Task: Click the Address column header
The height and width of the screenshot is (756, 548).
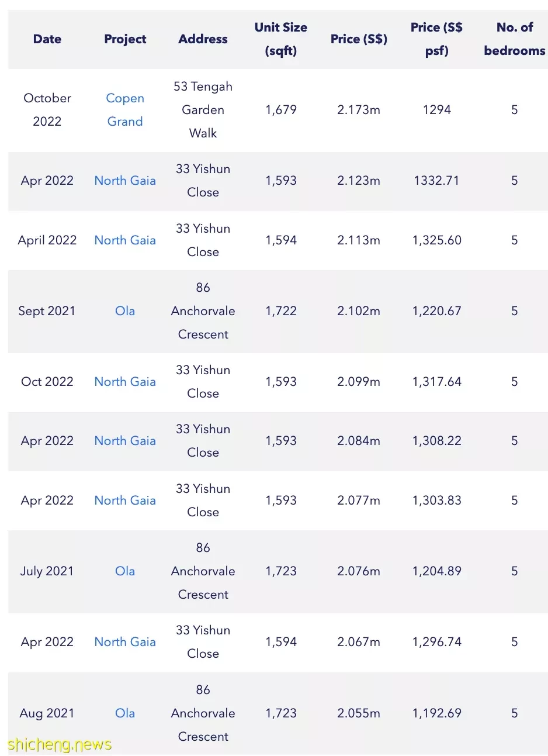Action: pos(203,39)
